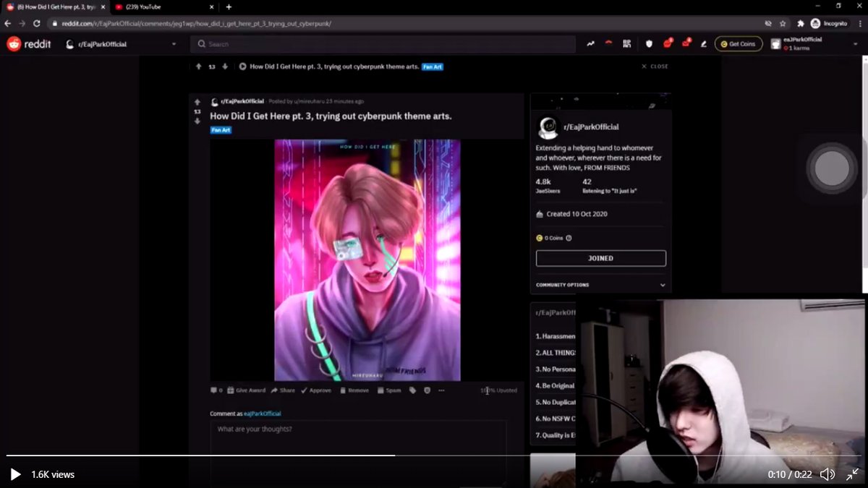Remove the post
868x488 pixels.
[354, 390]
